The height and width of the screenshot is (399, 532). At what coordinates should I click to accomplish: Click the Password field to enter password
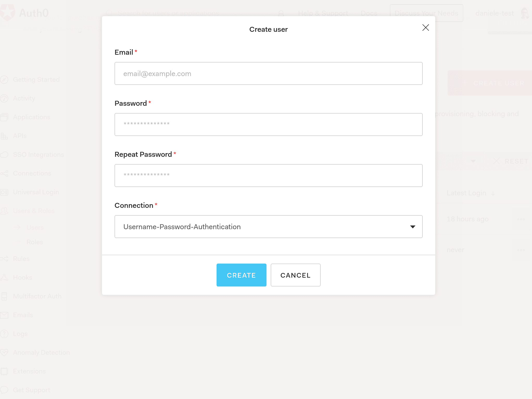click(269, 124)
